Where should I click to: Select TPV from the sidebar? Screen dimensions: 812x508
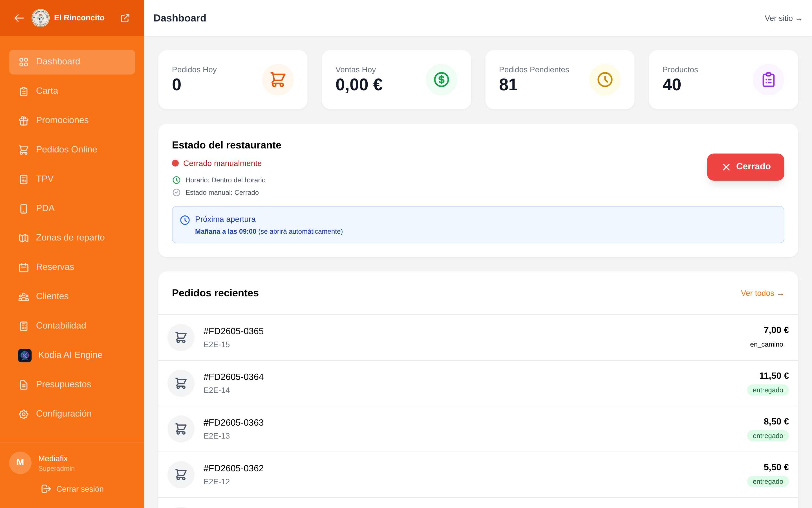tap(72, 179)
